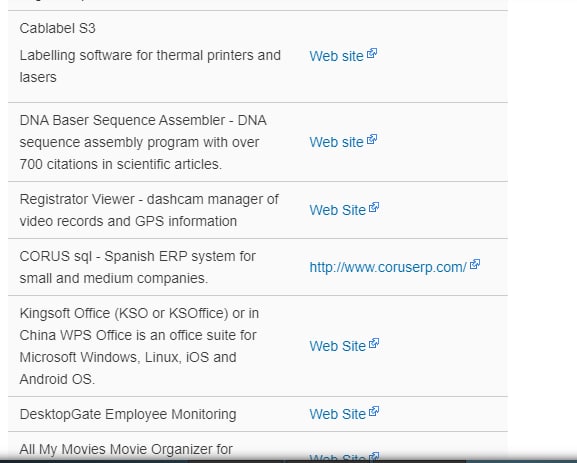
Task: Click external-link icon next to DesktopGate link
Action: [374, 411]
